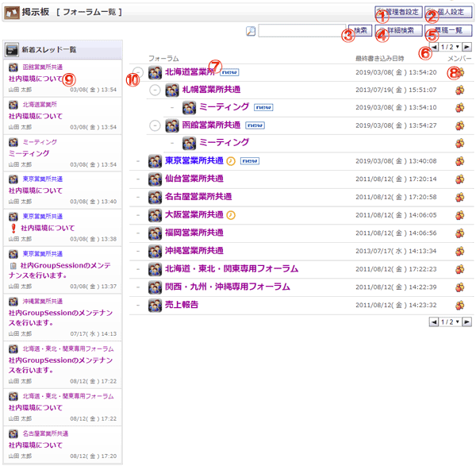Show members icon for 東京営業所共通 row
Image resolution: width=476 pixels, height=466 pixels.
click(x=459, y=161)
